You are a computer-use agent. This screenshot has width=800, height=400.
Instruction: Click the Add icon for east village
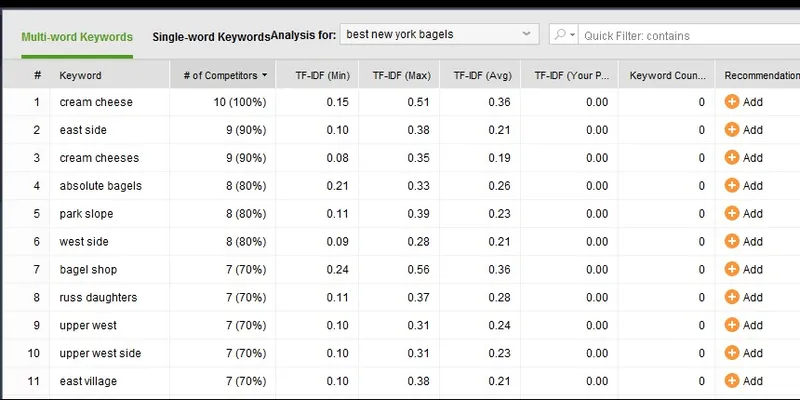coord(732,381)
